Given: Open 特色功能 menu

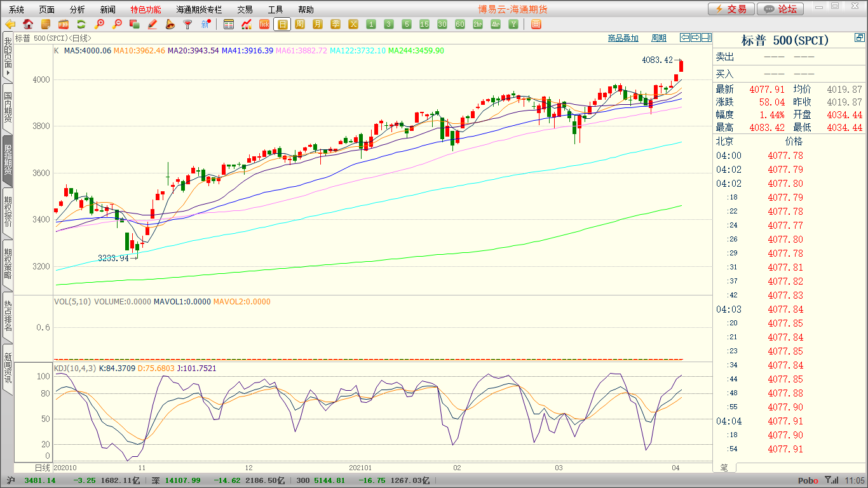Looking at the screenshot, I should click(x=146, y=10).
